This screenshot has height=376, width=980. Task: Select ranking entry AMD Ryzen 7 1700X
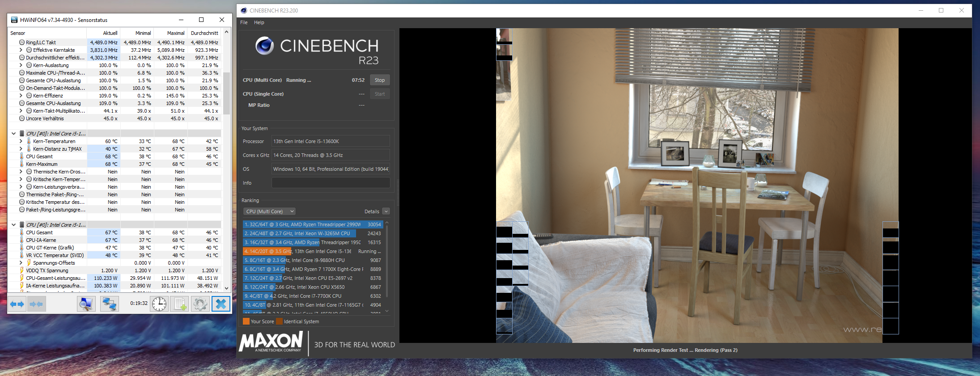(x=313, y=269)
